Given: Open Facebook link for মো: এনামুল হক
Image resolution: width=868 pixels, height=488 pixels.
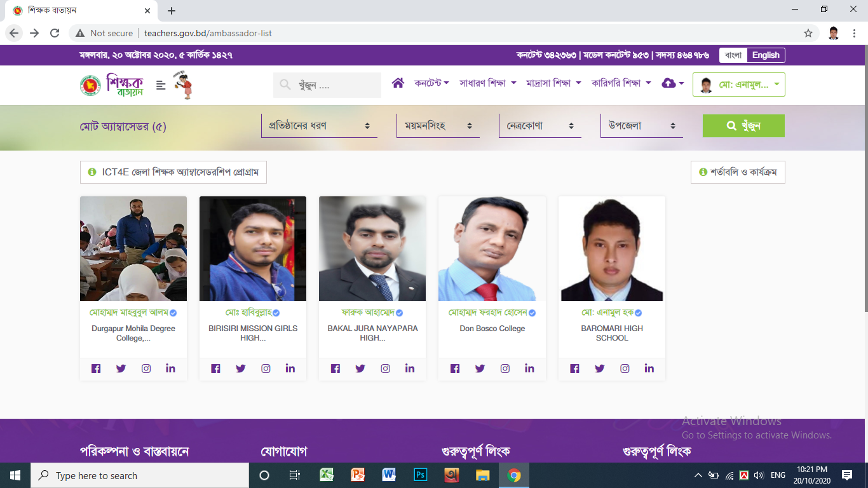Looking at the screenshot, I should coord(574,369).
